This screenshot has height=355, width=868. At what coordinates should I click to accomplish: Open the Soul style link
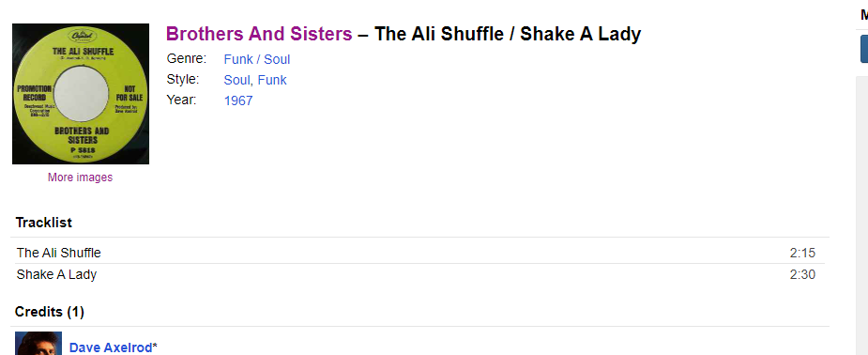pyautogui.click(x=236, y=80)
